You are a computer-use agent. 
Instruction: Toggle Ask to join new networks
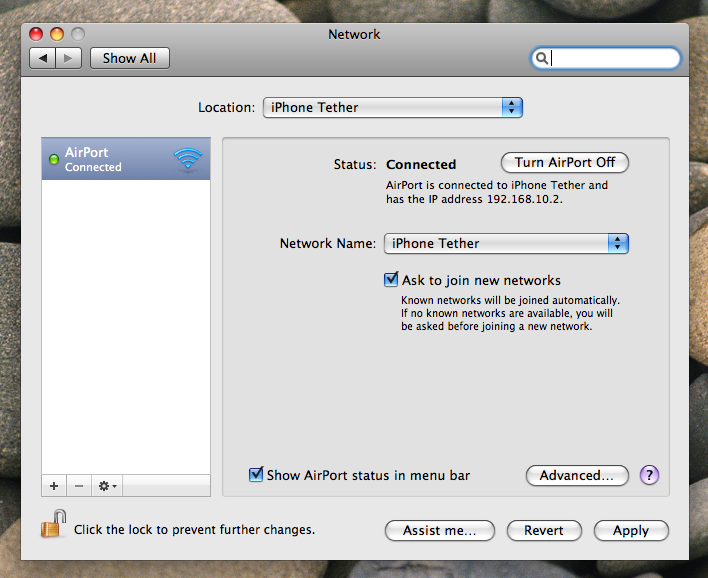pyautogui.click(x=391, y=280)
